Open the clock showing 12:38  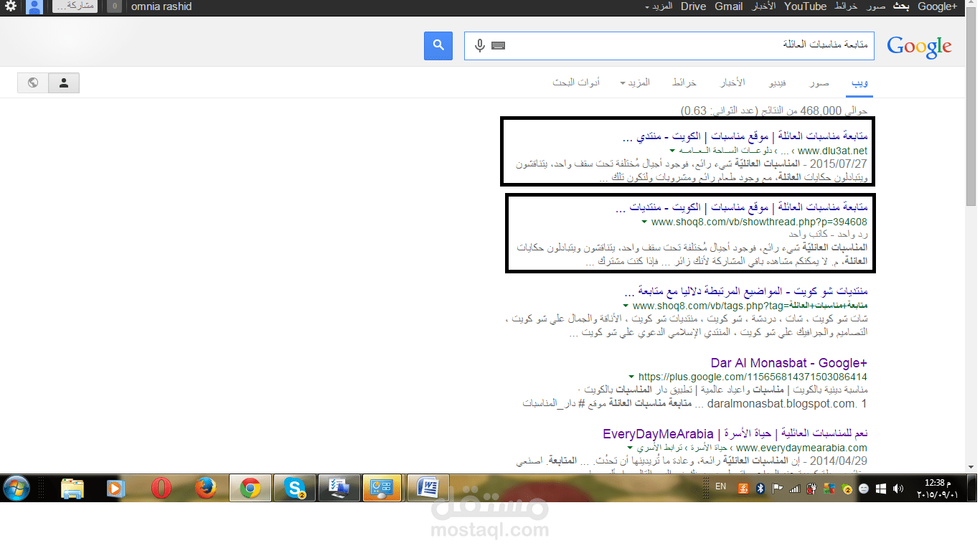coord(939,489)
